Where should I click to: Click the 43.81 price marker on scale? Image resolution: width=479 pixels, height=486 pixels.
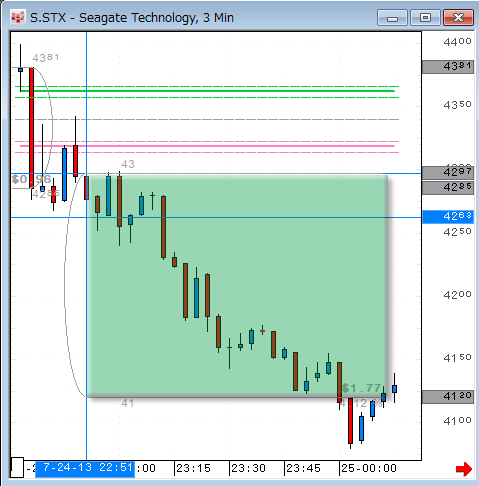pyautogui.click(x=448, y=67)
